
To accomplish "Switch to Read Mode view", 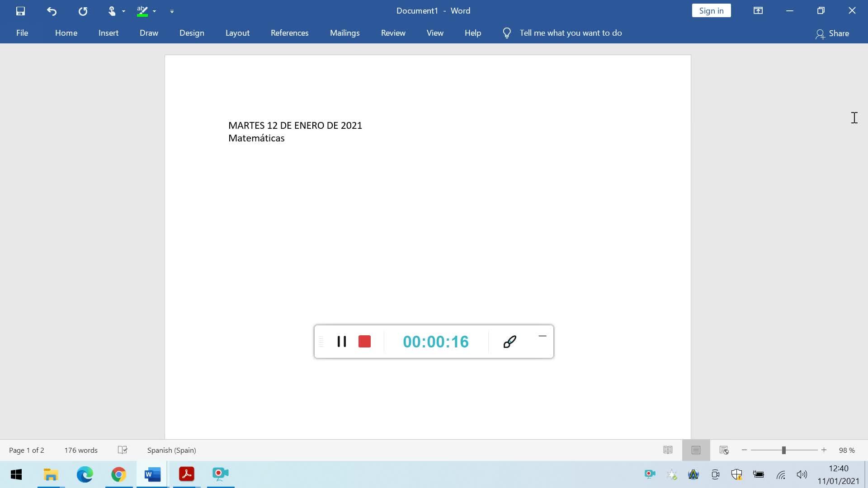I will coord(668,450).
